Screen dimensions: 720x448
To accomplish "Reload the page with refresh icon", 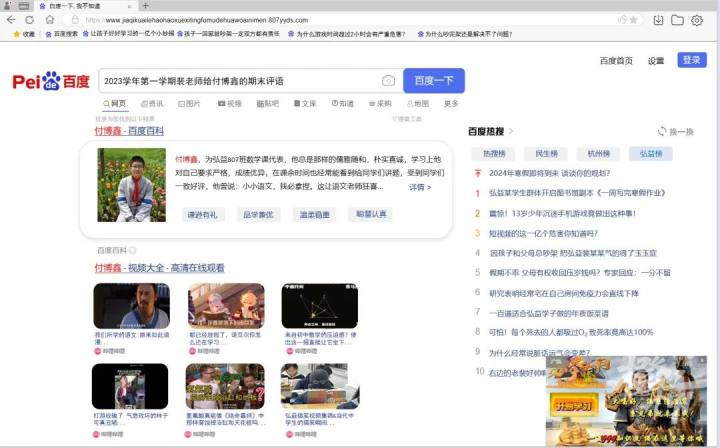I will point(30,20).
